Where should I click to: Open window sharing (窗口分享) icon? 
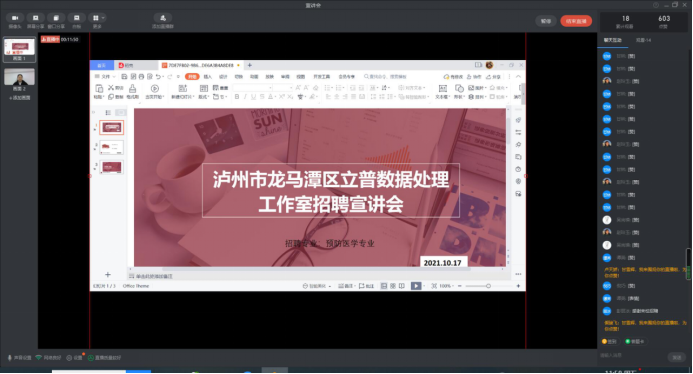click(x=56, y=18)
